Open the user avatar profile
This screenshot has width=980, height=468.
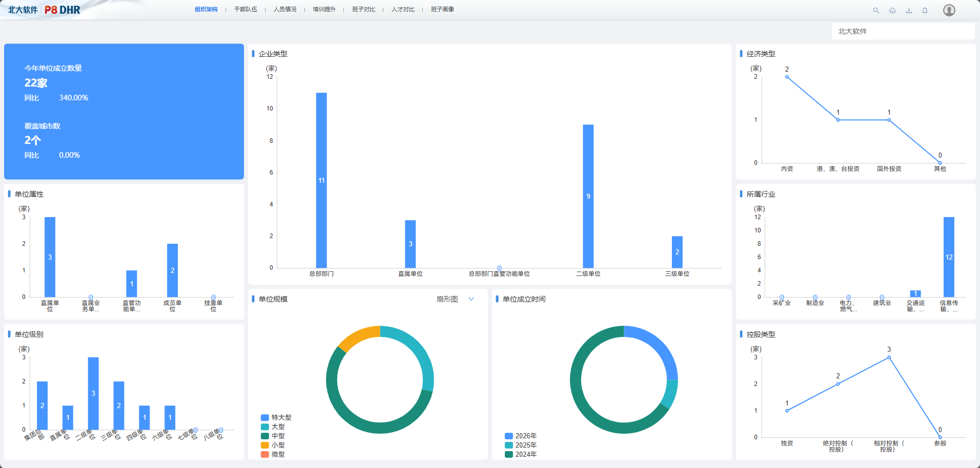[x=949, y=10]
